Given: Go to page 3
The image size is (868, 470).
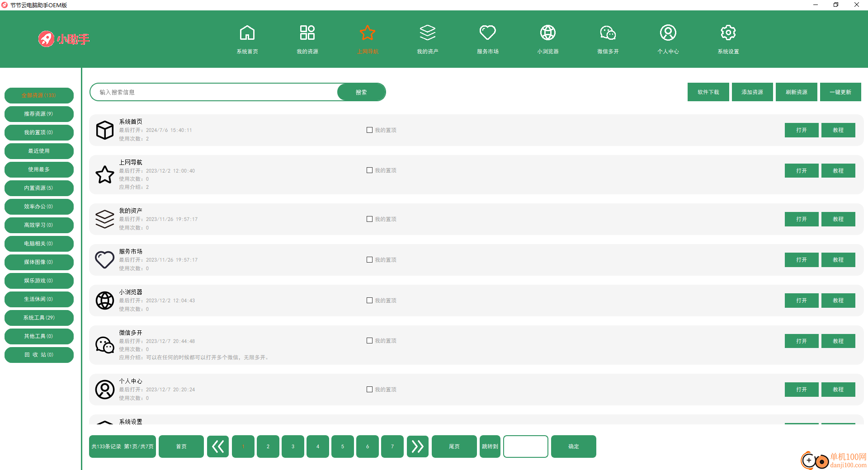Looking at the screenshot, I should [x=293, y=446].
